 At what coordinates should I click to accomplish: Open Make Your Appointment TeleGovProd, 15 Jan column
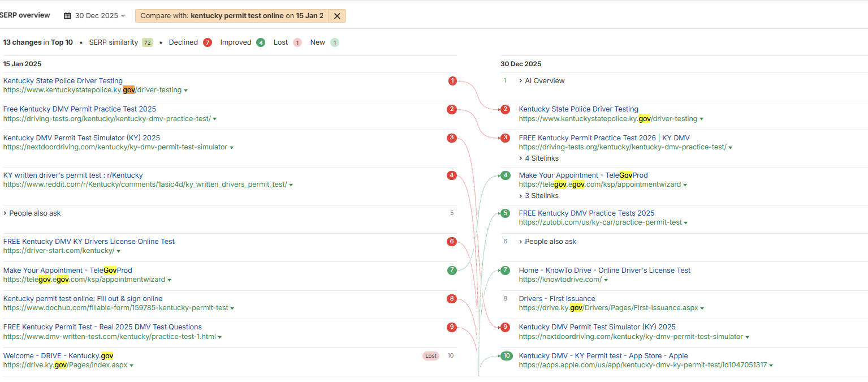click(68, 271)
